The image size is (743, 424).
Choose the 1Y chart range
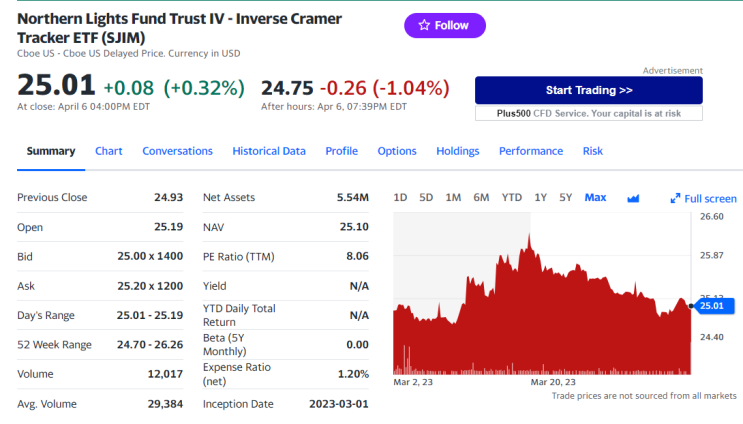click(x=541, y=197)
